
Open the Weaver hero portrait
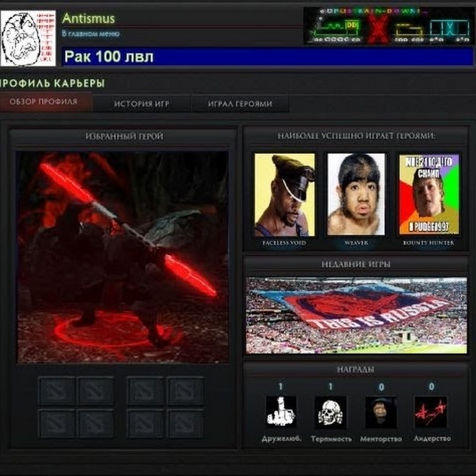(x=356, y=195)
